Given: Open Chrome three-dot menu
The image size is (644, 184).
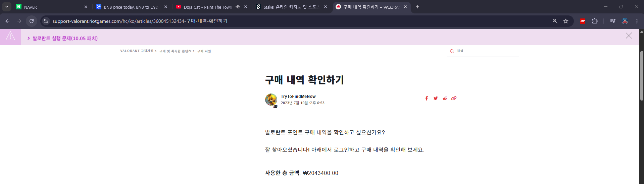Looking at the screenshot, I should 637,21.
